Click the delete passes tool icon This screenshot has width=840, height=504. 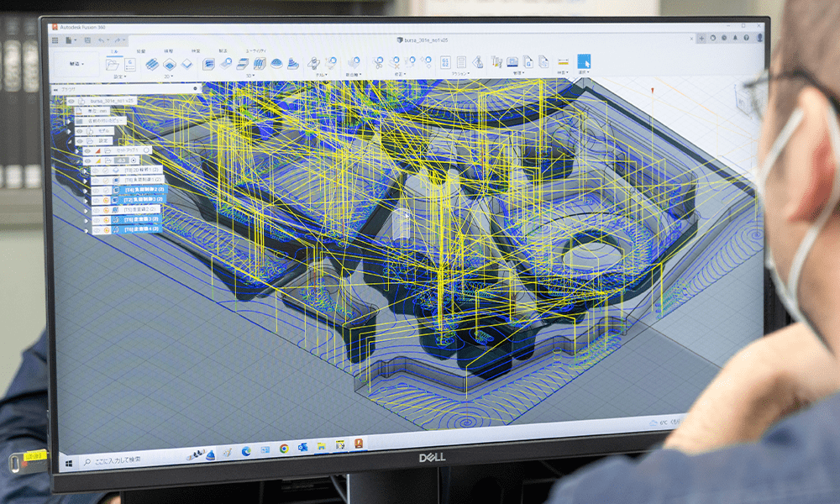point(395,63)
